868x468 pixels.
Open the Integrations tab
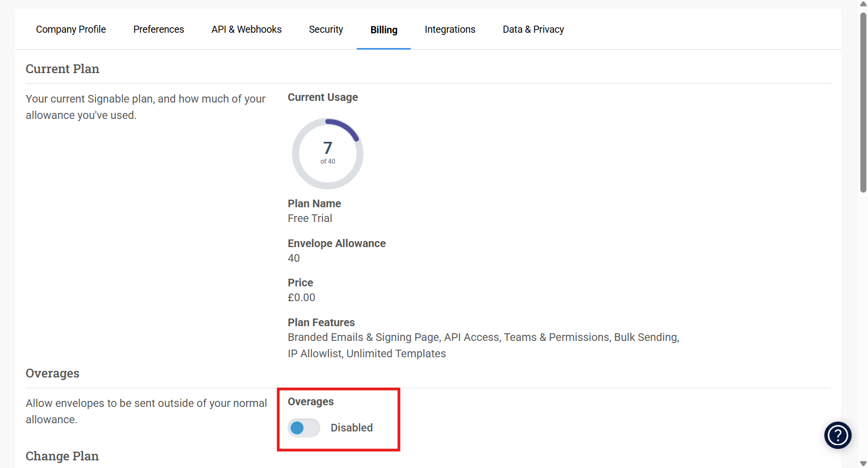(450, 29)
